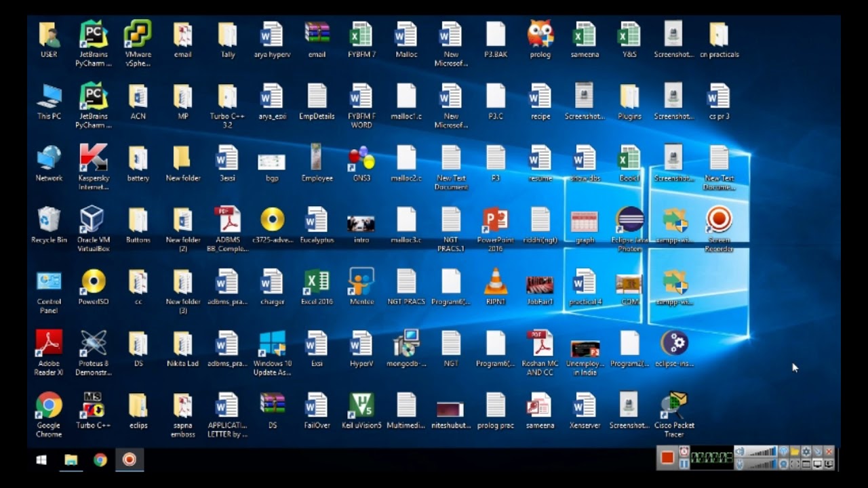Screen dimensions: 868x488
Task: Select the mongodb installer icon
Action: (406, 348)
